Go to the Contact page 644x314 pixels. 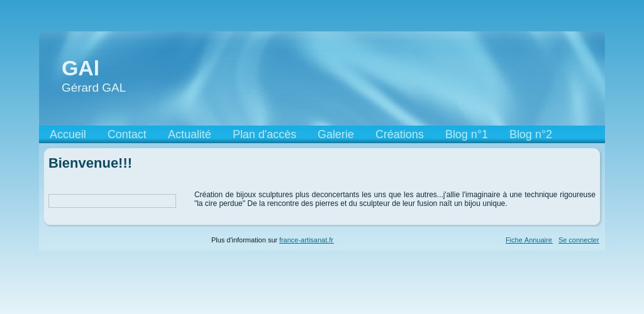tap(127, 134)
